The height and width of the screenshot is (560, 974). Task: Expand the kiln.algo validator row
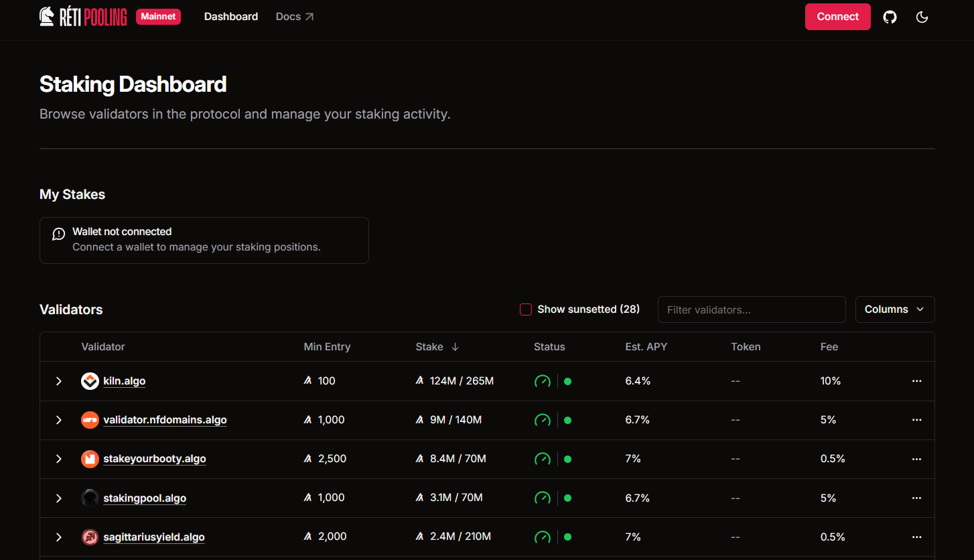pos(59,381)
